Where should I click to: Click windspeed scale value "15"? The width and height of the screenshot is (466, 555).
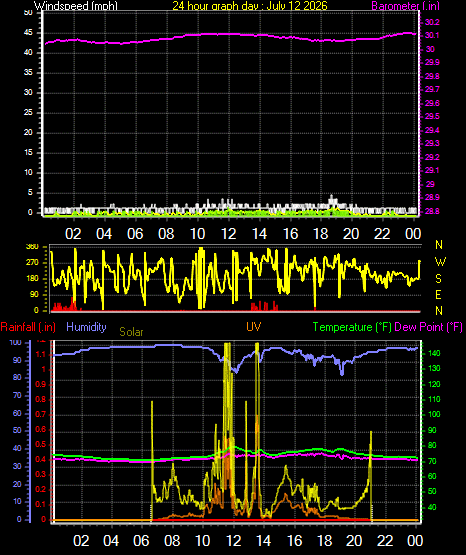28,153
